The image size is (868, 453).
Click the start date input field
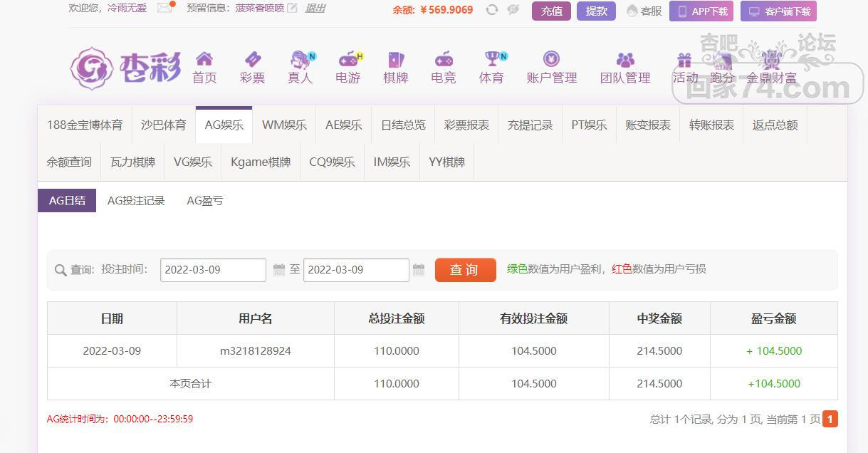pos(213,270)
